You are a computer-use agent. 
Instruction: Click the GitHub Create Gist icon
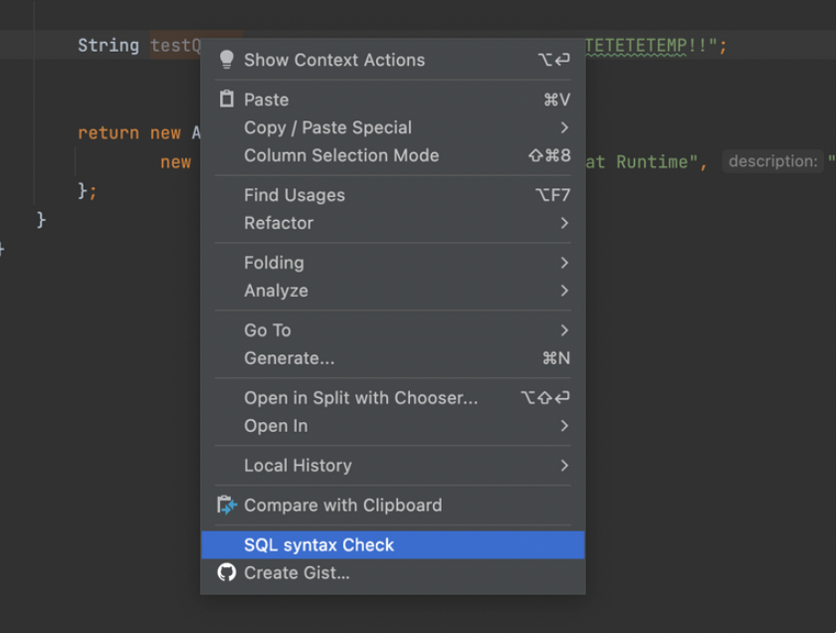click(x=227, y=573)
